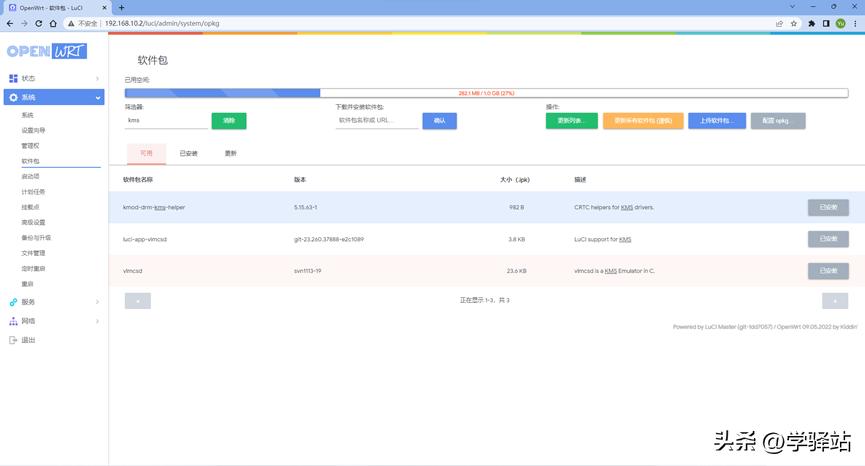Expand the 服务 menu chevron
This screenshot has height=466, width=865.
[x=97, y=302]
